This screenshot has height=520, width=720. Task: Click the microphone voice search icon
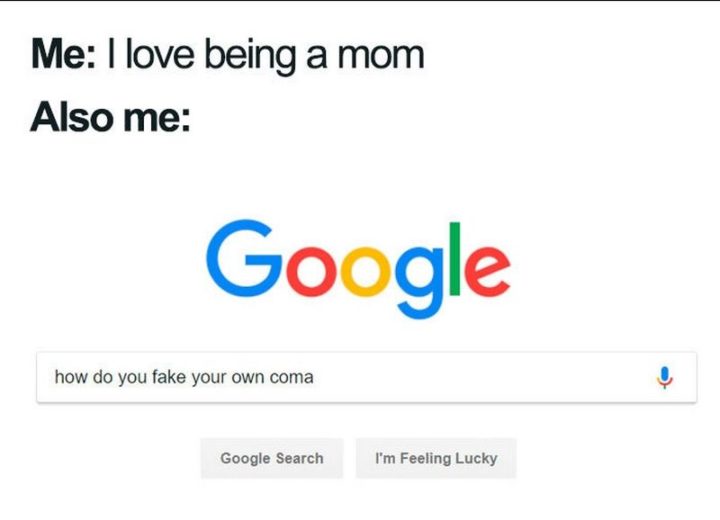(x=665, y=378)
